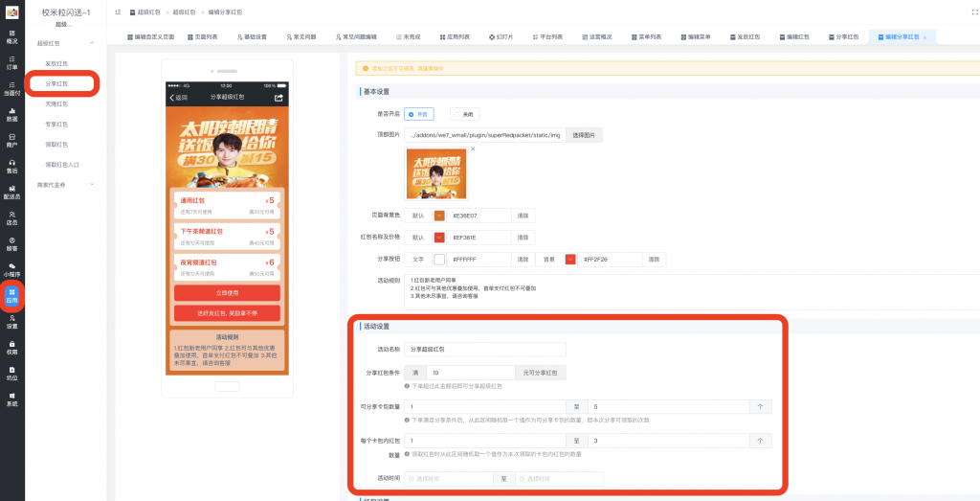
Task: Open the 专享红包 submenu item
Action: pyautogui.click(x=56, y=124)
